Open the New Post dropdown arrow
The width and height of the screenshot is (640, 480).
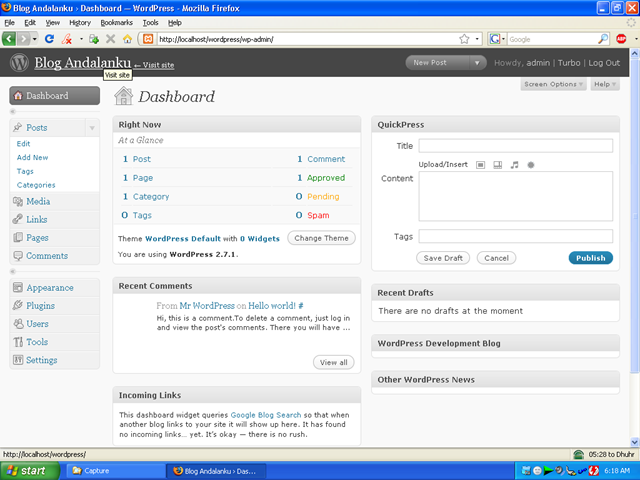(477, 63)
